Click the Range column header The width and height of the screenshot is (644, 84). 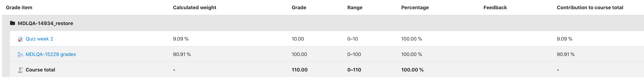tap(355, 8)
